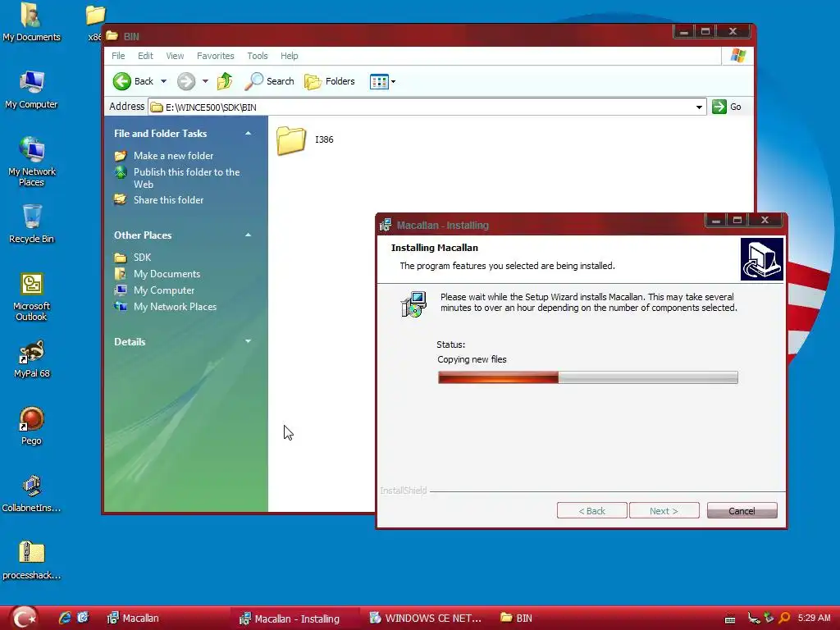Click the search tray icon

click(x=784, y=619)
